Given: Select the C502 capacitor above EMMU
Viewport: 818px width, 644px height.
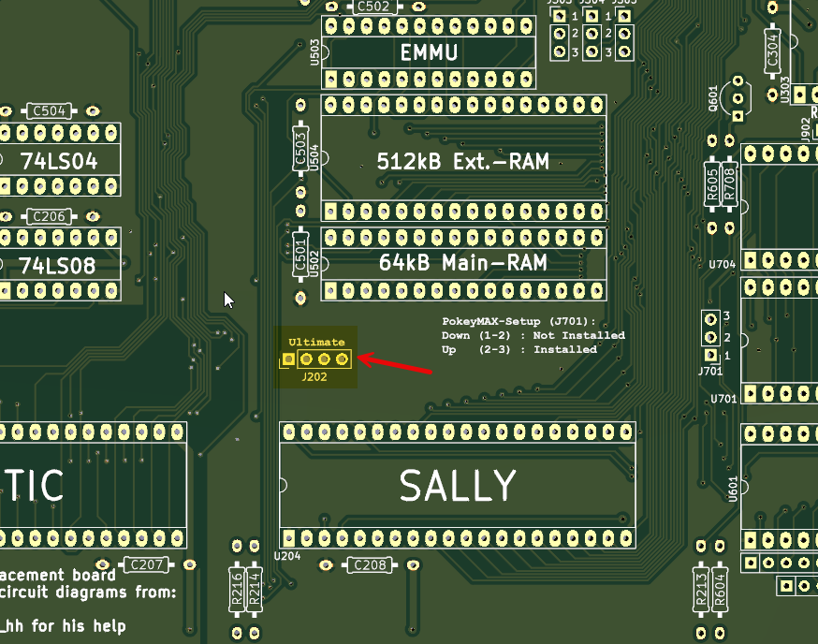Looking at the screenshot, I should (373, 7).
